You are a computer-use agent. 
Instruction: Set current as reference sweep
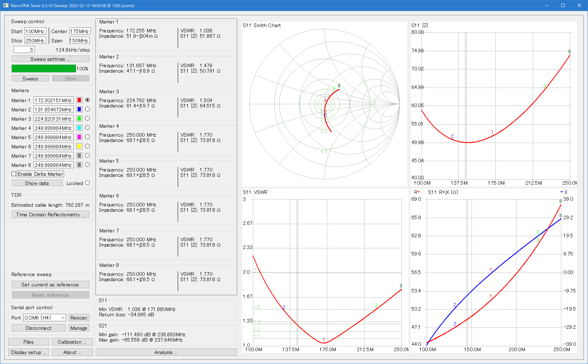50,285
